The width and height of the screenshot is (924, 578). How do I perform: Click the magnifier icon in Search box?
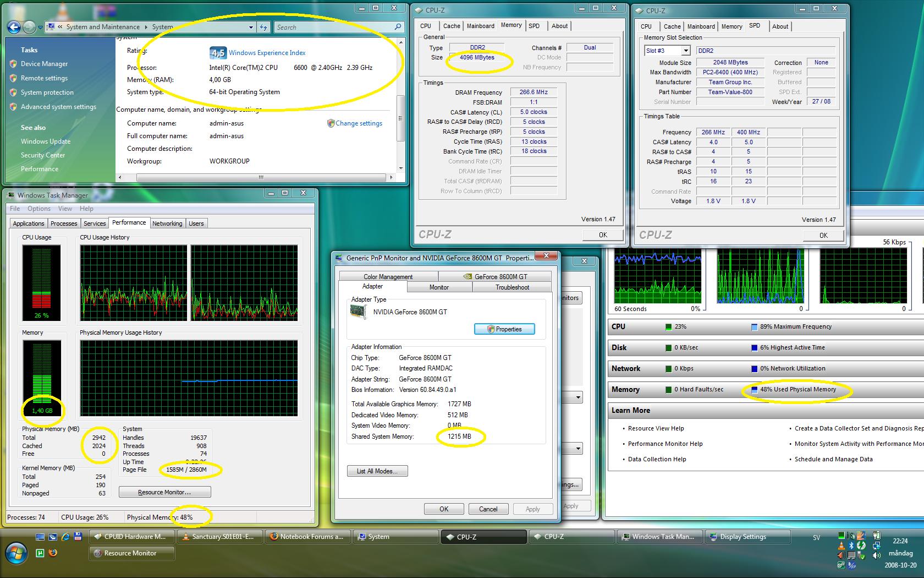click(398, 27)
